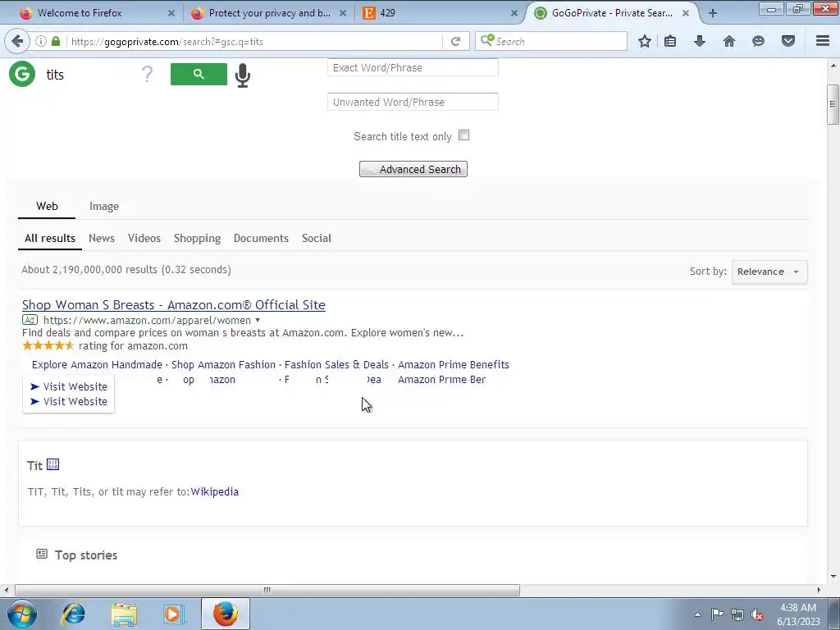
Task: Switch to Protect your privacy tab
Action: tap(269, 13)
